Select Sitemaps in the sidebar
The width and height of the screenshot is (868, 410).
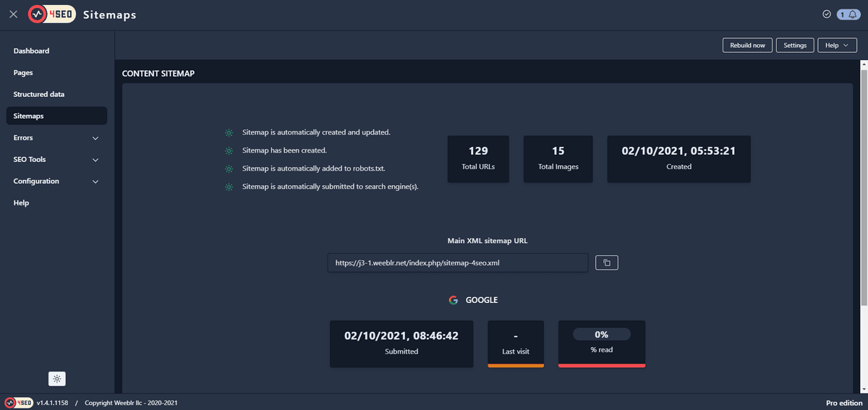tap(56, 116)
